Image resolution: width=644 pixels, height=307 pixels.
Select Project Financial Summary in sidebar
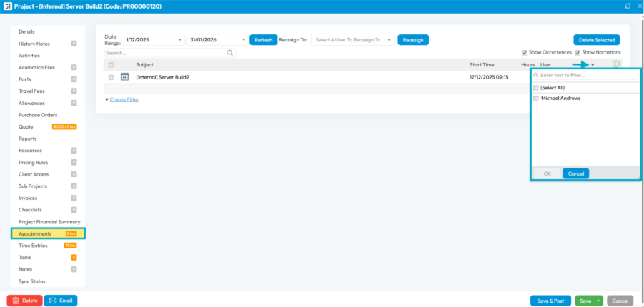49,222
